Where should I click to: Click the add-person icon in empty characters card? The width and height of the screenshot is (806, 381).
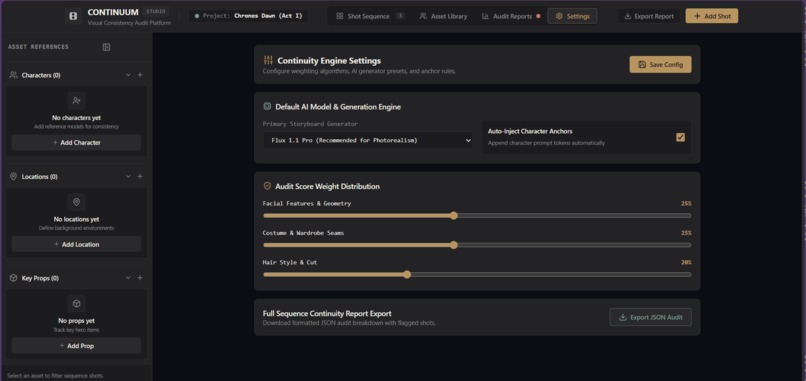[x=77, y=101]
